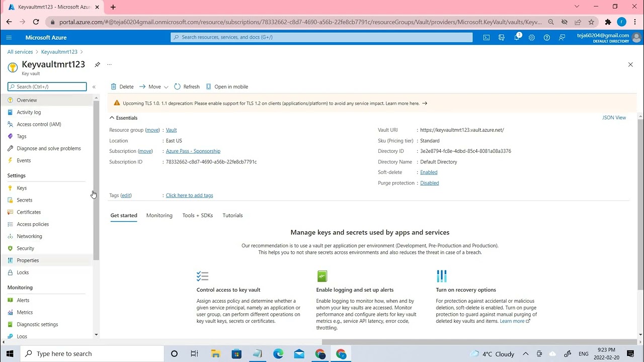Switch to the Get started tab

click(124, 215)
